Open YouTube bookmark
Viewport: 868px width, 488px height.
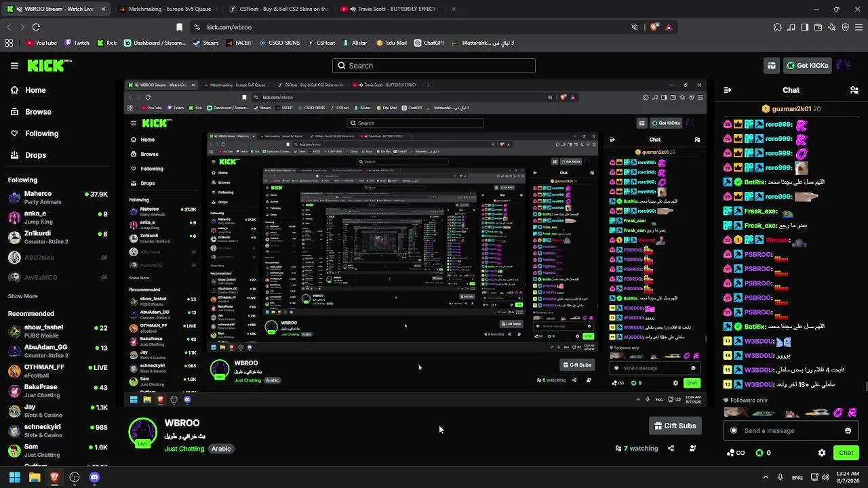click(41, 43)
